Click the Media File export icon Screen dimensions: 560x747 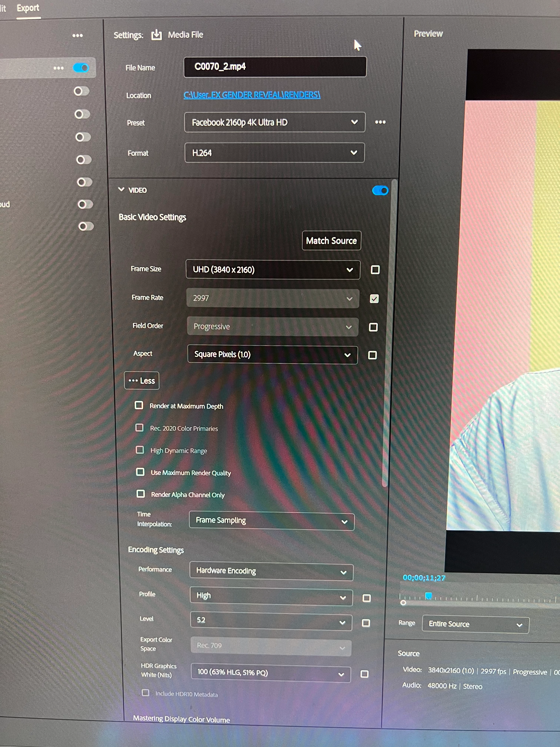pyautogui.click(x=156, y=34)
